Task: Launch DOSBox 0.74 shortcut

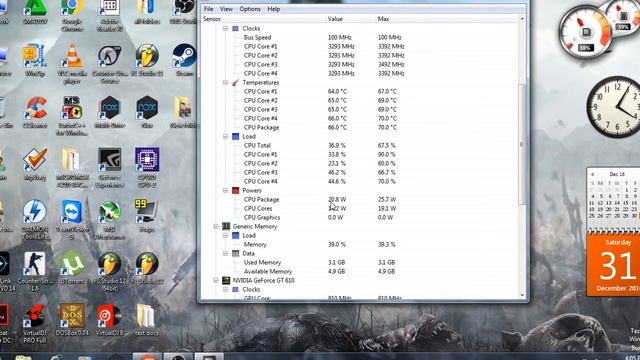Action: tap(72, 320)
